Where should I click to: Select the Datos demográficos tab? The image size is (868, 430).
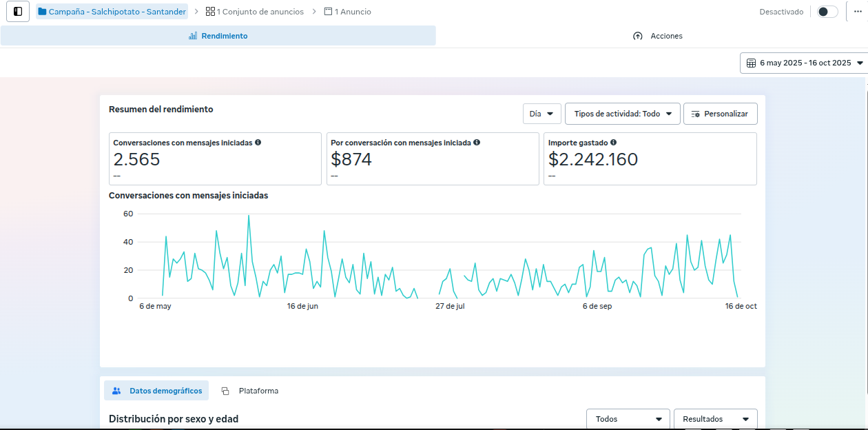pyautogui.click(x=156, y=391)
